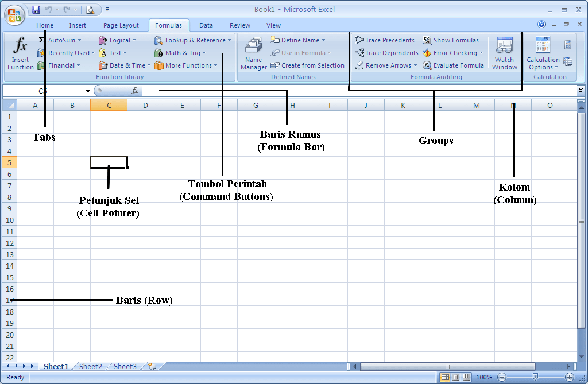Select the Sheet3 worksheet tab
588x384 pixels.
point(125,366)
